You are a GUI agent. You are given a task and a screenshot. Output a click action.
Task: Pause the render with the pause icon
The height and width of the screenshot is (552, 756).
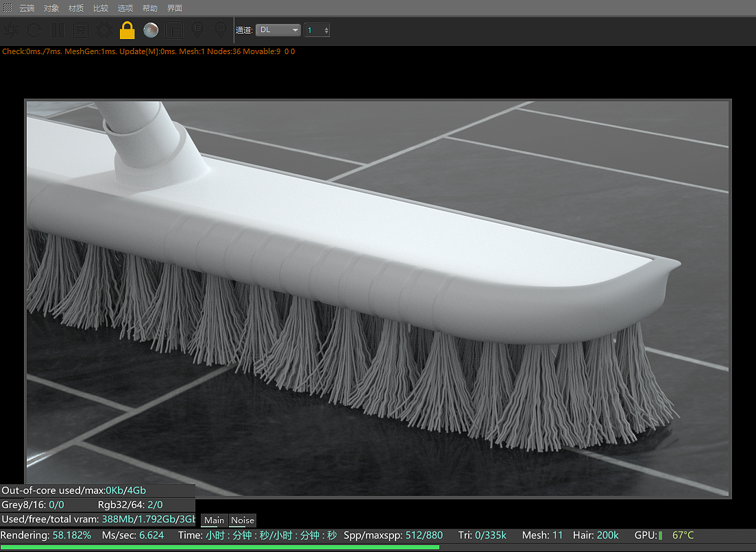click(x=58, y=30)
